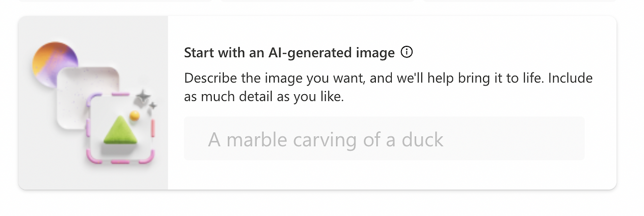The image size is (644, 216).
Task: Click the 'Describe the image you want' description line
Action: click(x=388, y=78)
